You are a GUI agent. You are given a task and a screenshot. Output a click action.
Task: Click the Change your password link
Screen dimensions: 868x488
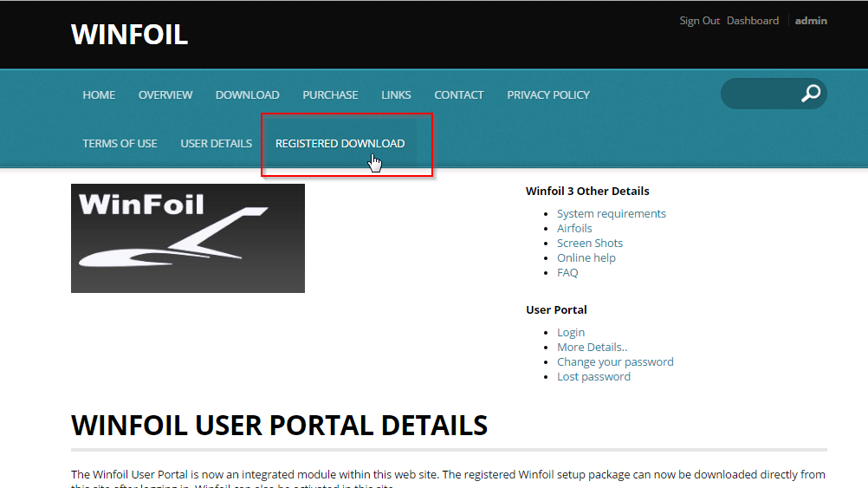click(615, 362)
